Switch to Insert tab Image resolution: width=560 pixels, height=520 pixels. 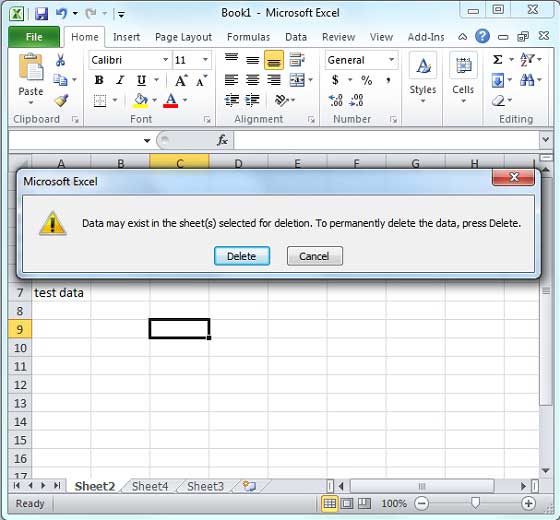[x=126, y=37]
